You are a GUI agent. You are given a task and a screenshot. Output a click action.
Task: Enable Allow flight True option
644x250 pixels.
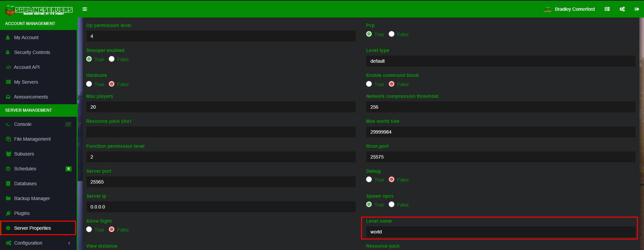pyautogui.click(x=89, y=229)
